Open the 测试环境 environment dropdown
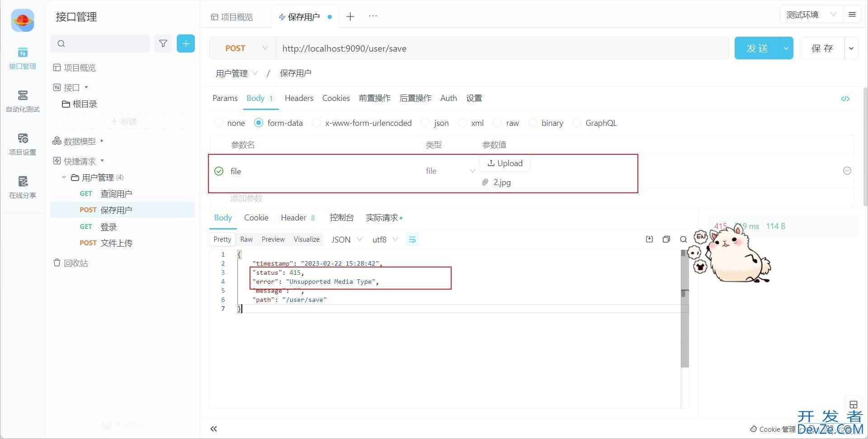 pos(811,15)
